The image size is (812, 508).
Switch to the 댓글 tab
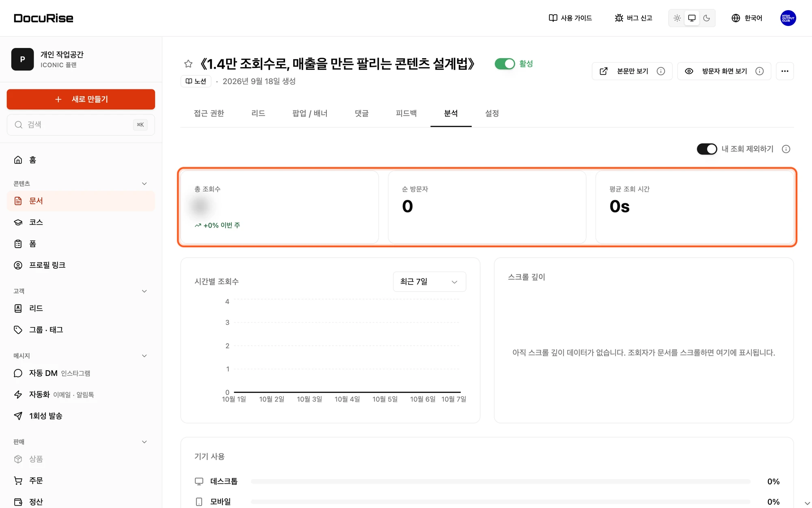point(361,113)
